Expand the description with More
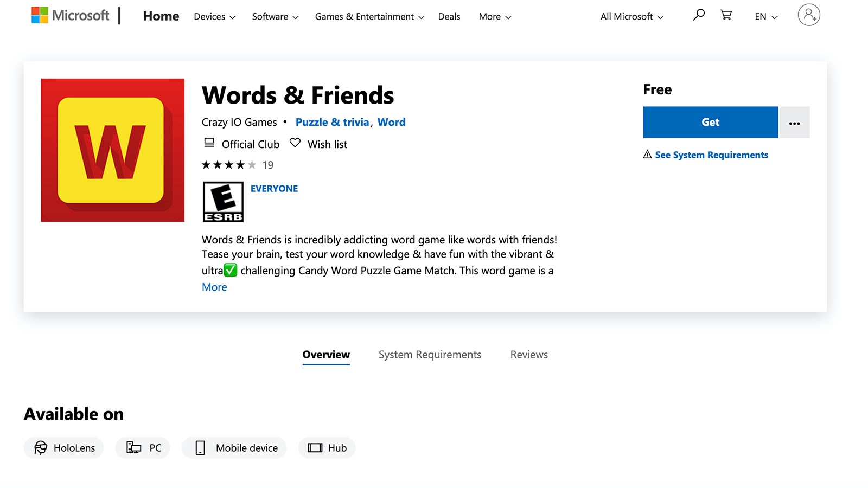868x488 pixels. click(x=214, y=287)
